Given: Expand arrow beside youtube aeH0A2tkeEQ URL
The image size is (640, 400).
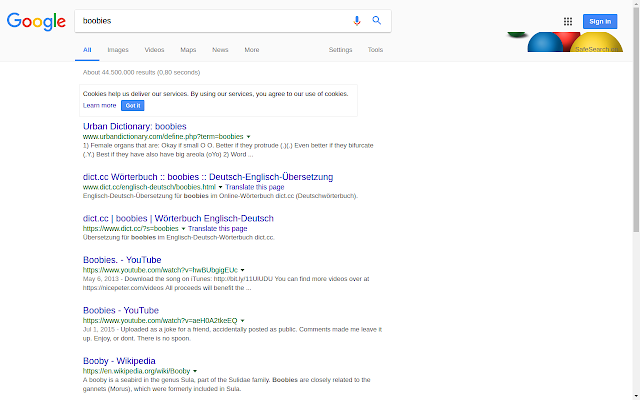Looking at the screenshot, I should pos(242,321).
